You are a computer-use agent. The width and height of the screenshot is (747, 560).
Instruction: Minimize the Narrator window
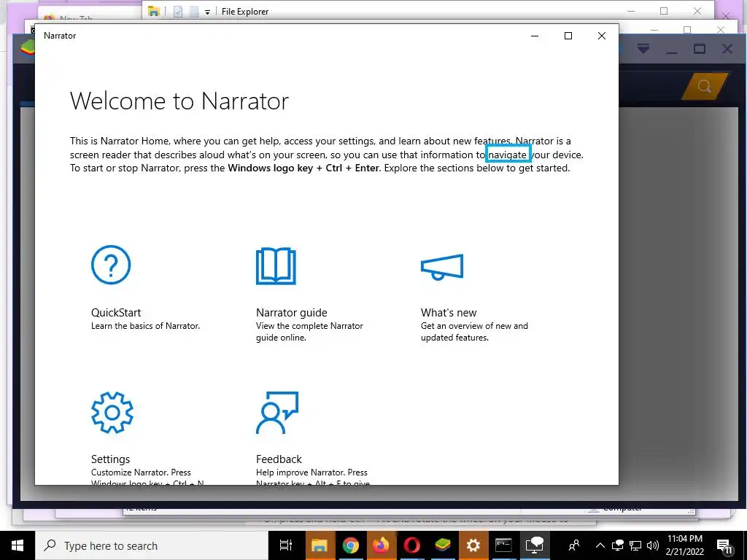[x=535, y=36]
